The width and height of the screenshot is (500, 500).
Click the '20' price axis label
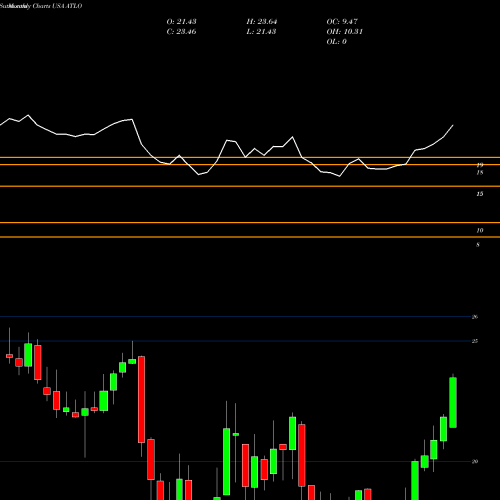[475, 461]
